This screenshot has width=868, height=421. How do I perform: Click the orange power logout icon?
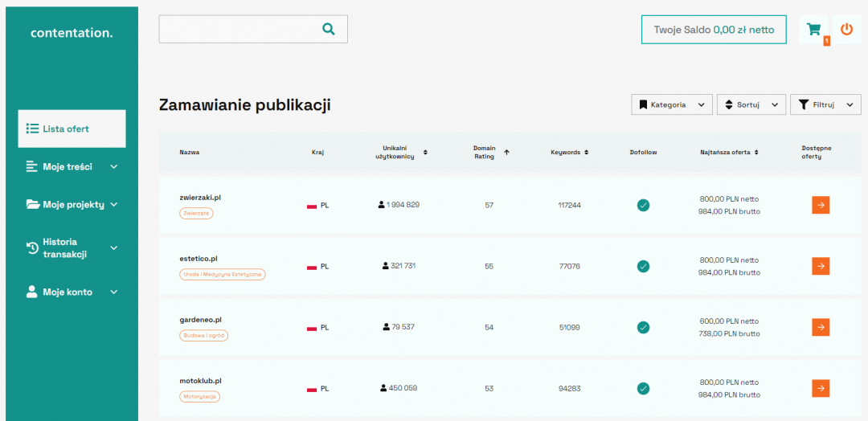pyautogui.click(x=846, y=29)
